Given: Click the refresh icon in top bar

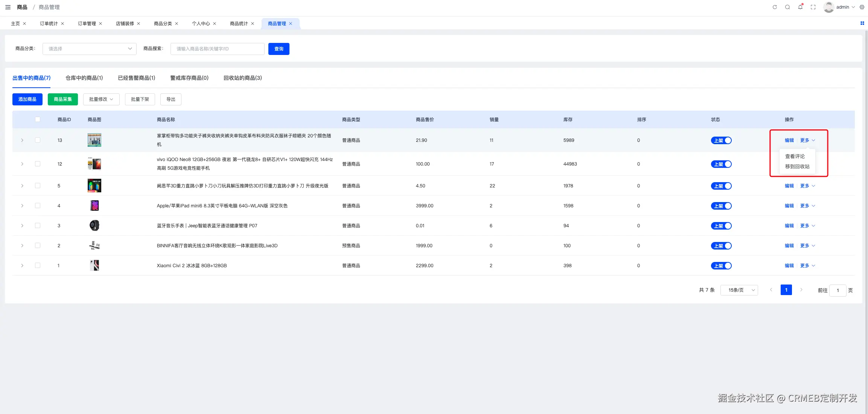Looking at the screenshot, I should 775,7.
